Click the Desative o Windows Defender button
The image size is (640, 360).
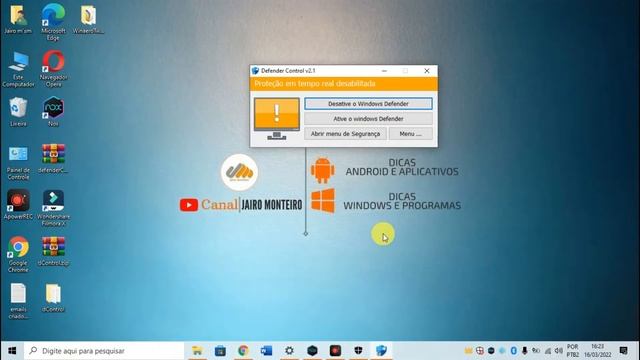368,104
